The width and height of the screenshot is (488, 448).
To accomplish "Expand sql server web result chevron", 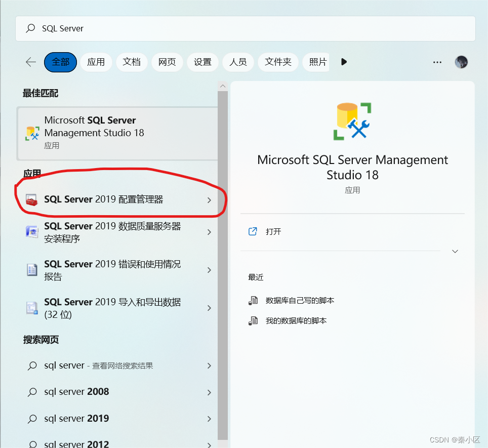I will [209, 366].
